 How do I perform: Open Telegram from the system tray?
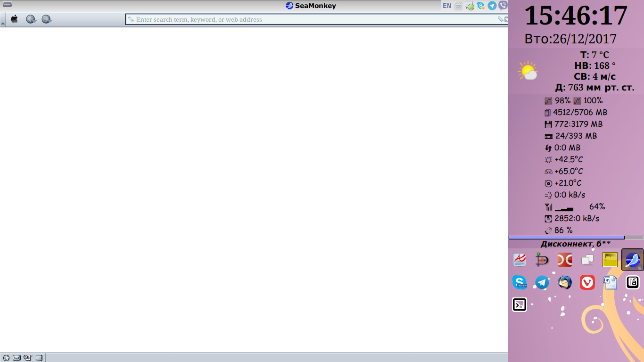492,6
